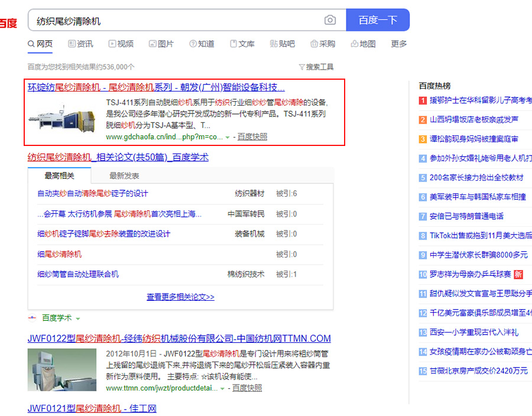Switch to the 采购 tab
Image resolution: width=532 pixels, height=416 pixels.
click(323, 44)
